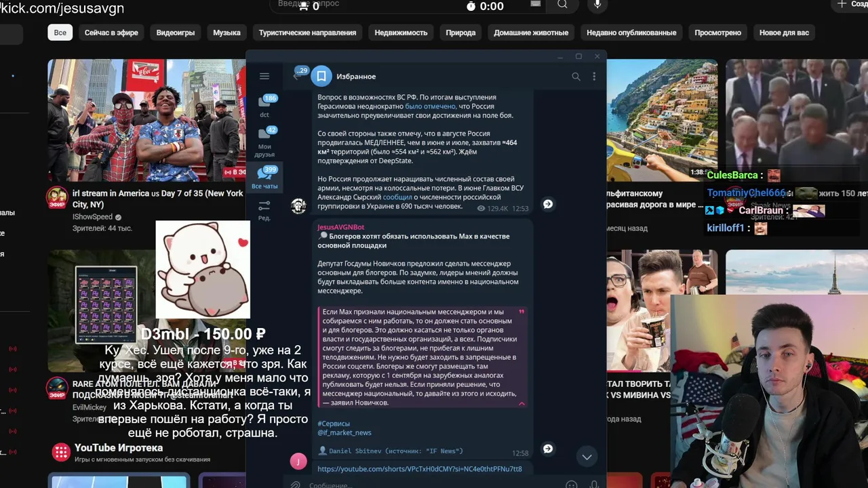
Task: Open the channel avatar beside 12:53 message
Action: (x=298, y=206)
